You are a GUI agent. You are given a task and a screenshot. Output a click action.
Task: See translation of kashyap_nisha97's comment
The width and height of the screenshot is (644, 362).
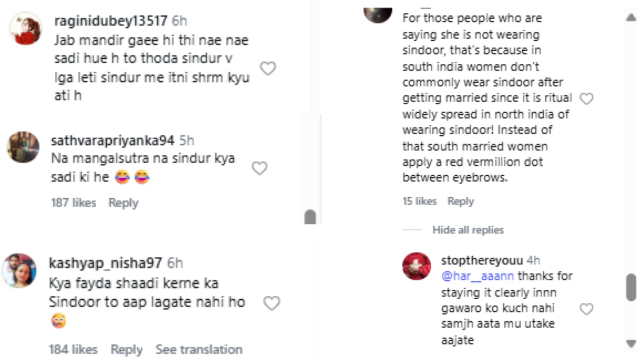click(199, 350)
